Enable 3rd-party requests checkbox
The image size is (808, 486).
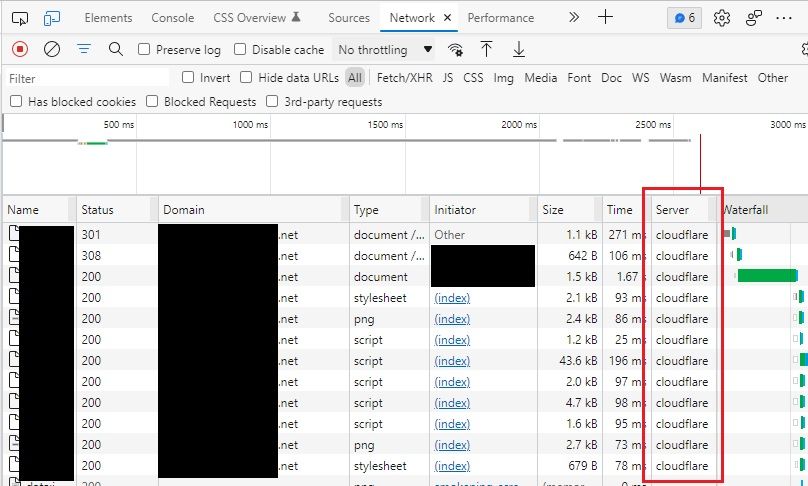tap(272, 101)
